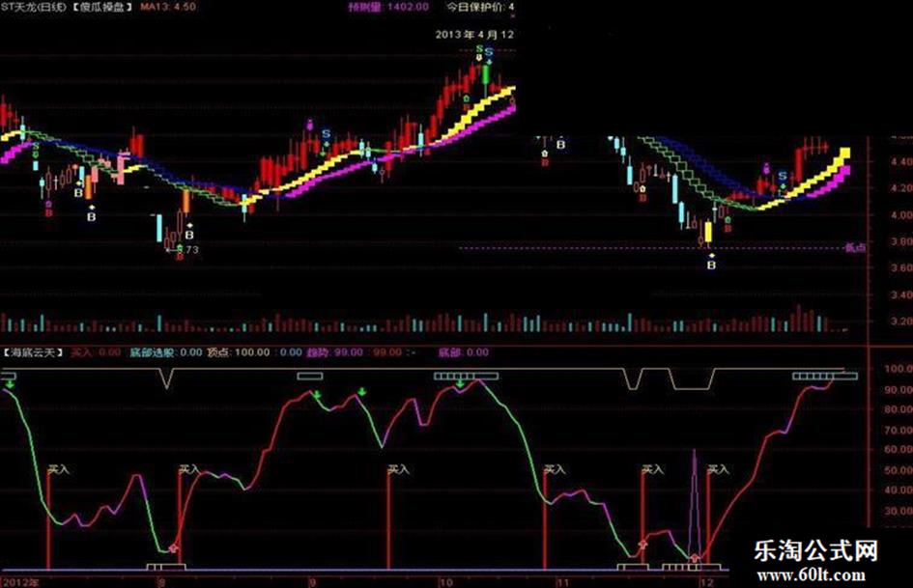Click the 60.00 oscillator axis value
913x588 pixels.
click(x=899, y=449)
